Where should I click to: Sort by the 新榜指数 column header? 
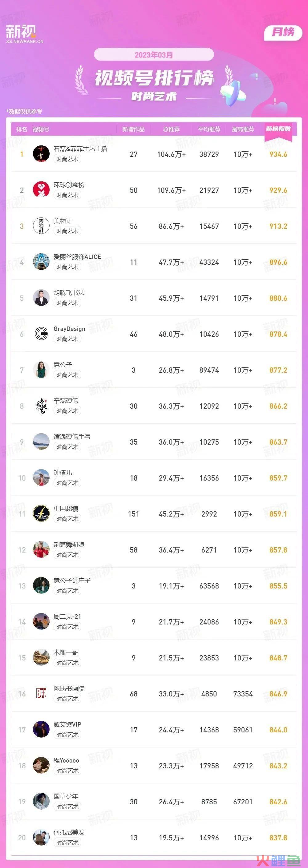(x=278, y=129)
